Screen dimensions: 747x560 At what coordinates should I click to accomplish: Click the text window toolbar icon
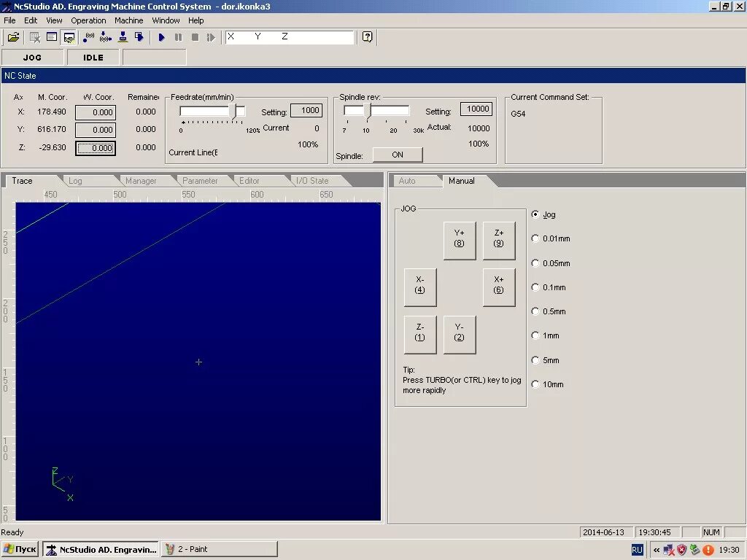52,37
